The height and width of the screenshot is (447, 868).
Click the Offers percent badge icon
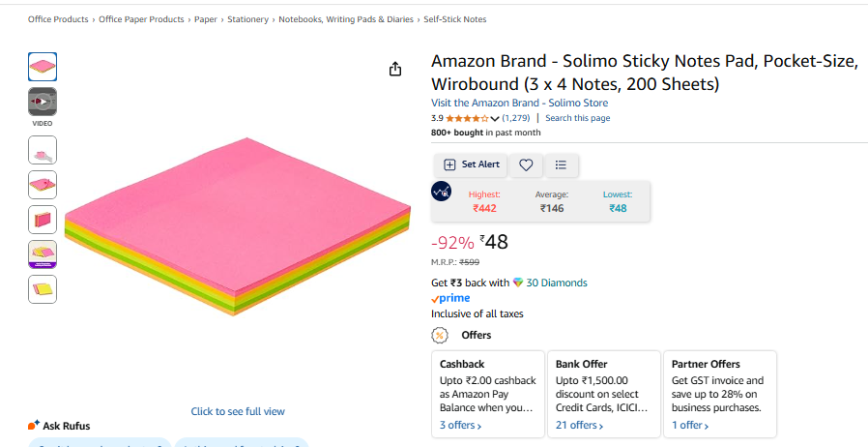tap(440, 336)
